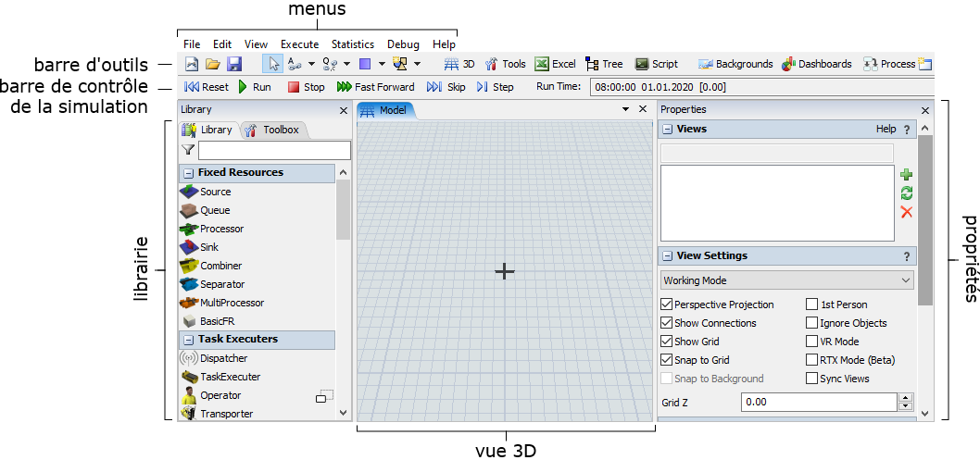The image size is (980, 460).
Task: Open the Working Mode dropdown
Action: coord(787,280)
